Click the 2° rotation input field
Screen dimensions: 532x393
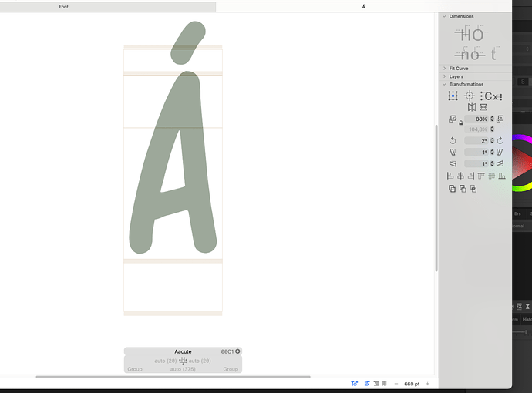tap(476, 140)
